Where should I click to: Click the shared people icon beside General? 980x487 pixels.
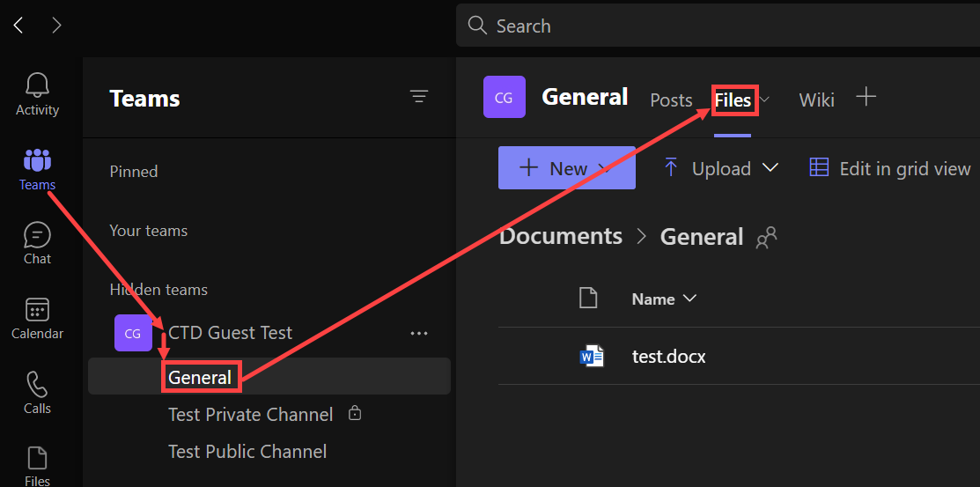(x=766, y=238)
